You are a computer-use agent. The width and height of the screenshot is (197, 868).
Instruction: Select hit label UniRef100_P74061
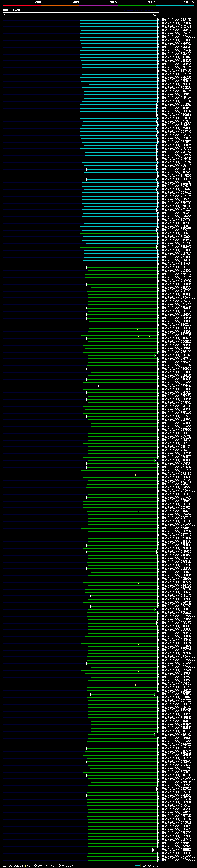tap(177, 216)
